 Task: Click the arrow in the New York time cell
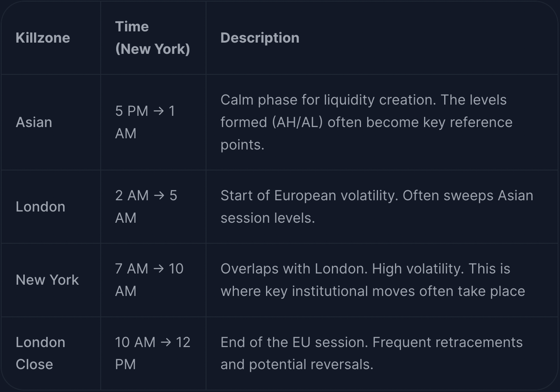[158, 269]
